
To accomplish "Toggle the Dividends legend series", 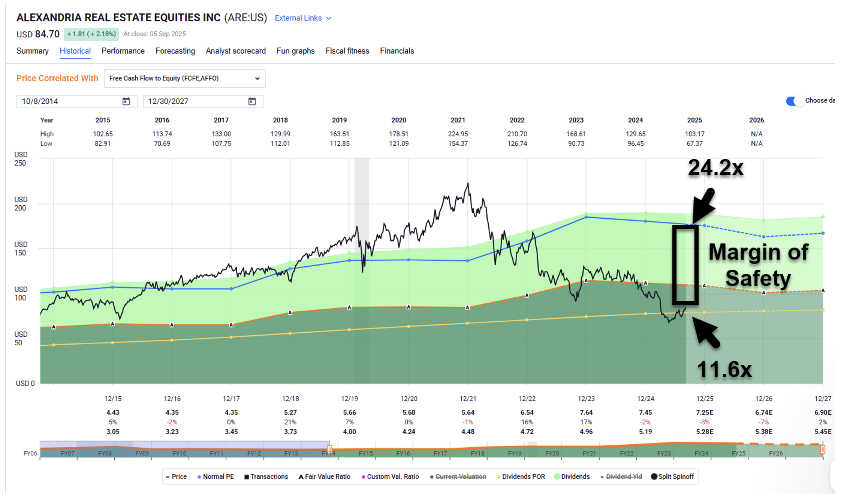I will [x=572, y=477].
